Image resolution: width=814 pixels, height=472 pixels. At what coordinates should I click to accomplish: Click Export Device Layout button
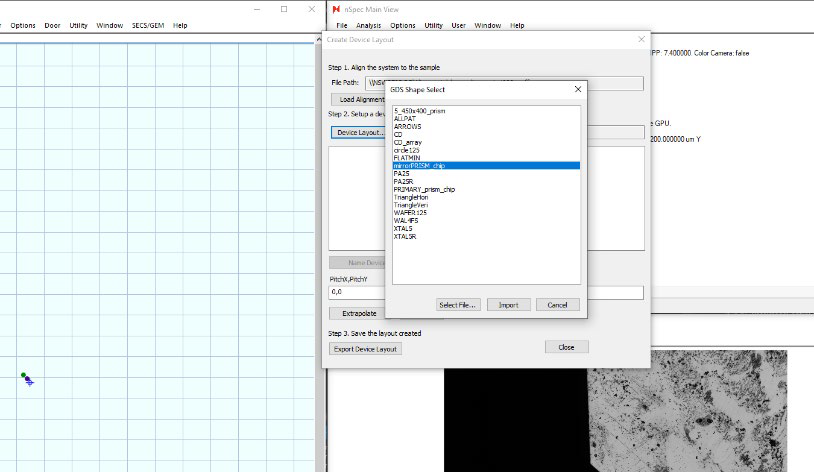[x=365, y=349]
